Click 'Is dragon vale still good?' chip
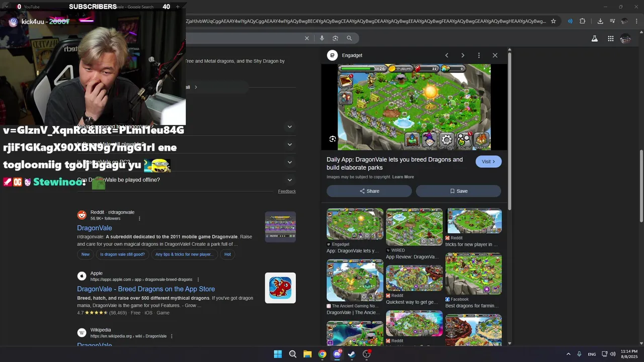The image size is (644, 362). click(x=122, y=254)
